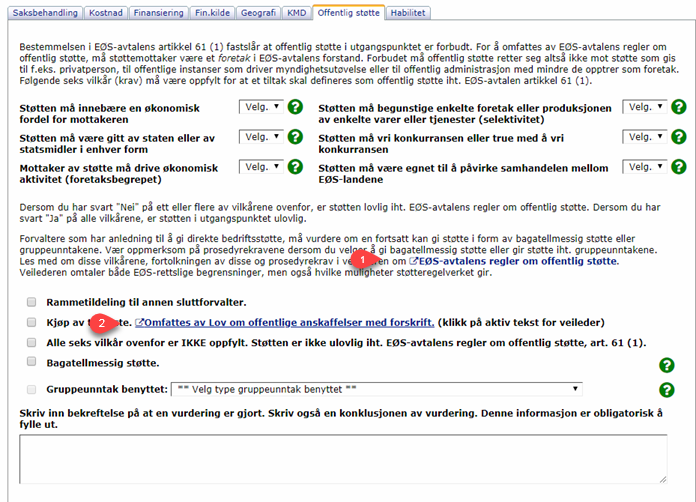Expand 'Velg type gruppeunntak benyttet' dropdown

pyautogui.click(x=377, y=389)
